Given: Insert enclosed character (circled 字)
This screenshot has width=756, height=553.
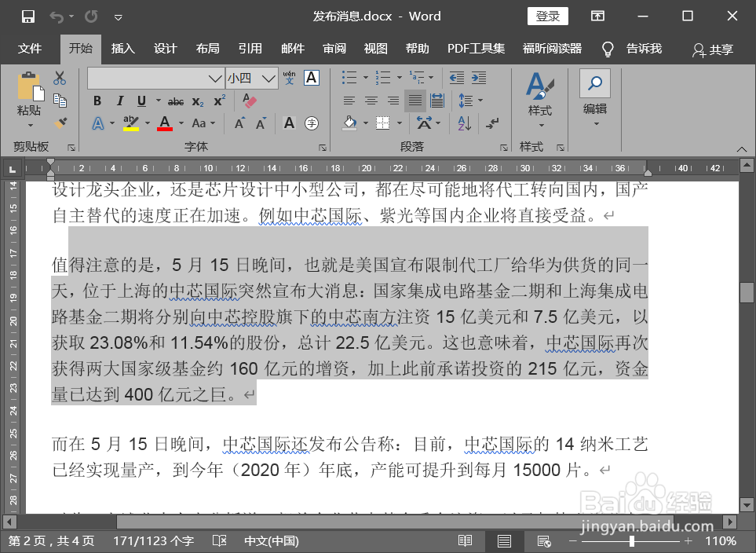Looking at the screenshot, I should 312,123.
